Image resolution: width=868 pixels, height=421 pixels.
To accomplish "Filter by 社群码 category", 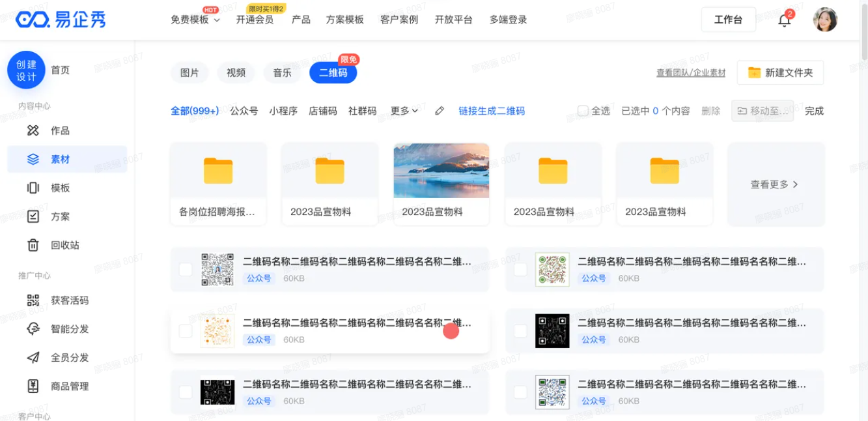I will pyautogui.click(x=363, y=111).
